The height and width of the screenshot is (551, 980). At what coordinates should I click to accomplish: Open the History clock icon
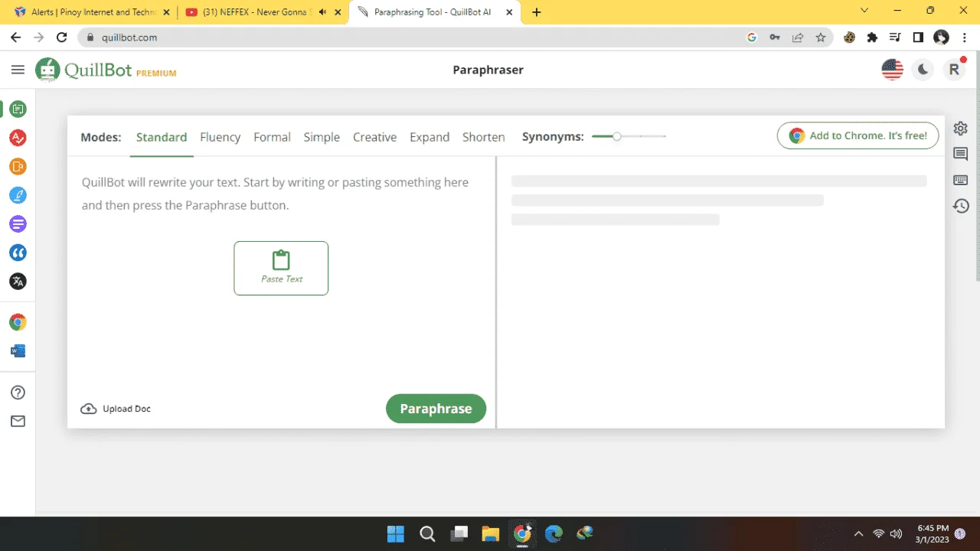[x=961, y=206]
